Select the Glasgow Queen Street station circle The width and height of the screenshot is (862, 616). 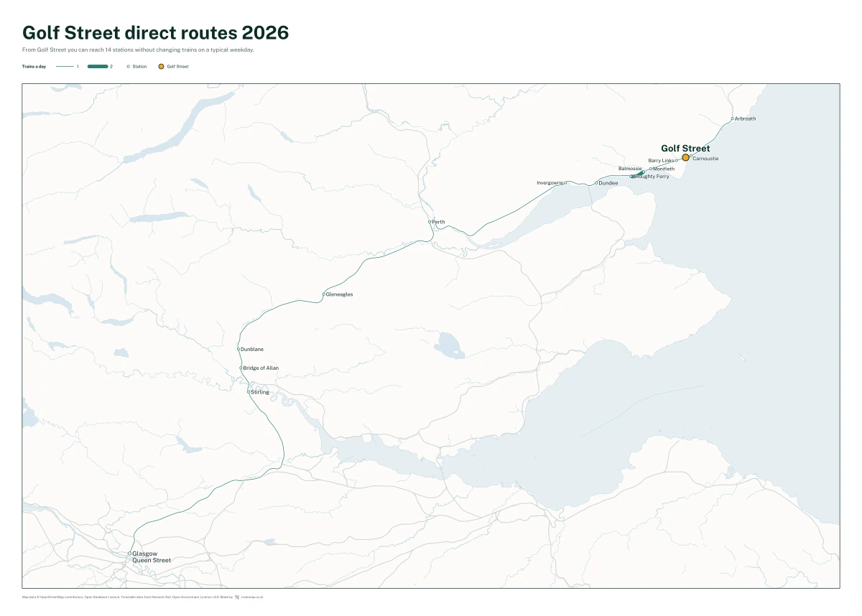coord(130,554)
